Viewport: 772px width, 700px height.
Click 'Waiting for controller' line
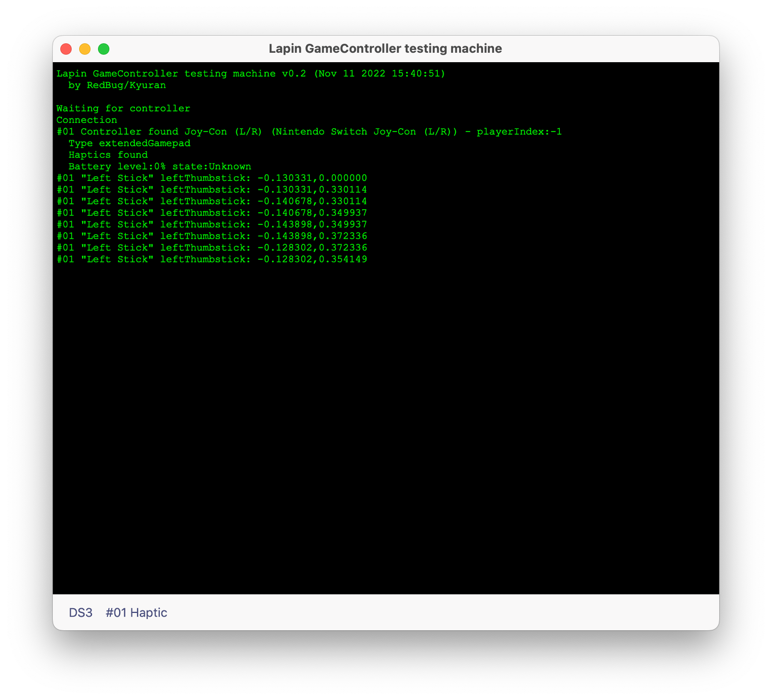point(123,108)
